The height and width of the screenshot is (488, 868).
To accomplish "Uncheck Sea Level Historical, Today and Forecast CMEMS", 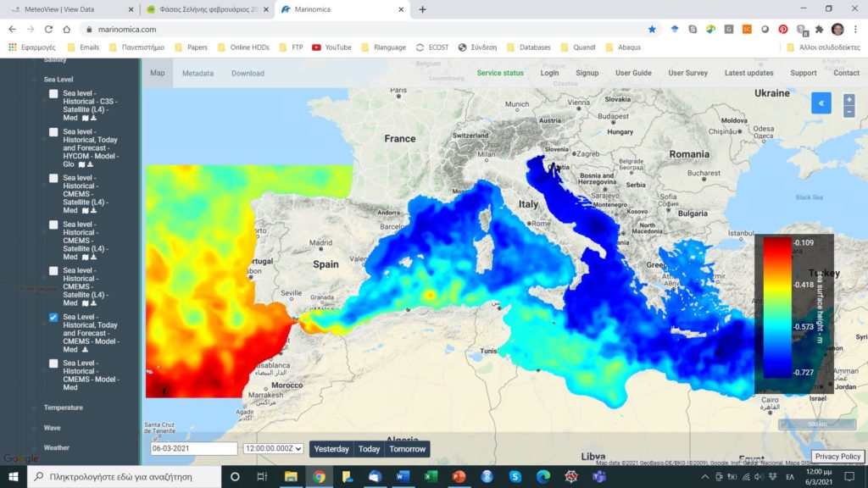I will (53, 317).
